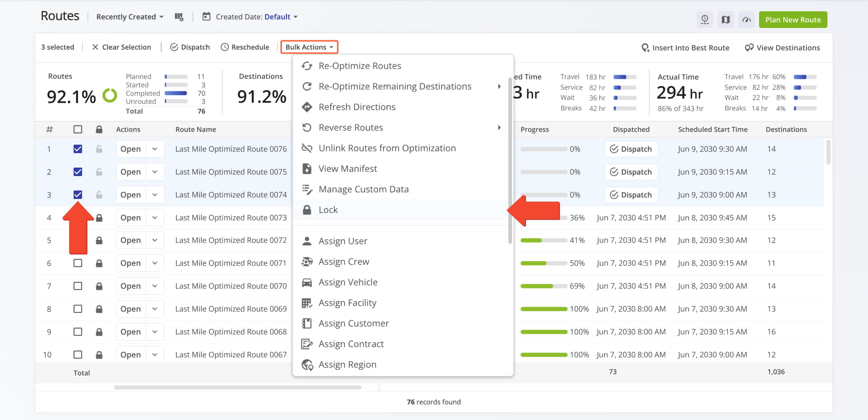Click the calendar icon before Created Date
The height and width of the screenshot is (420, 868).
coord(206,17)
